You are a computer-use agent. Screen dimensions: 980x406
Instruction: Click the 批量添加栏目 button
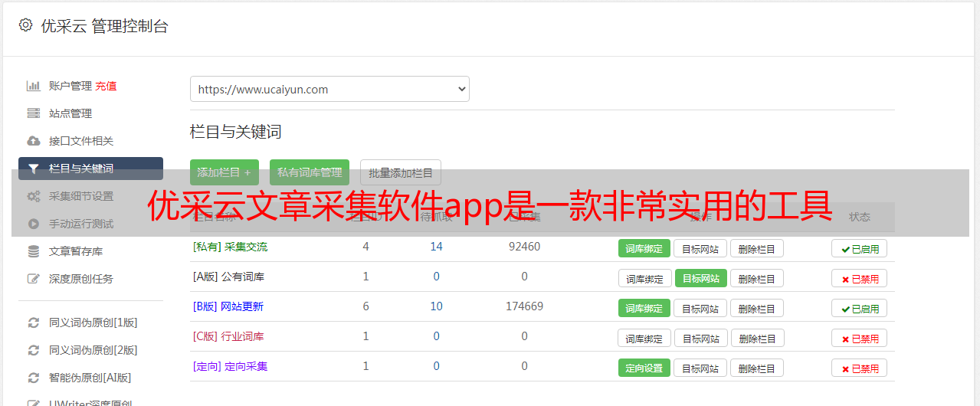pyautogui.click(x=401, y=172)
